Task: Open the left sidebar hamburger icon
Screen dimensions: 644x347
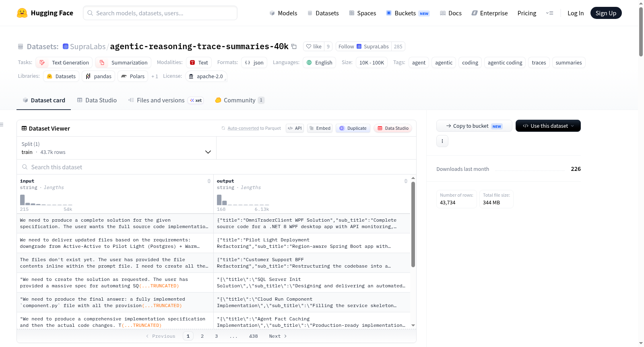Action: [x=2, y=125]
